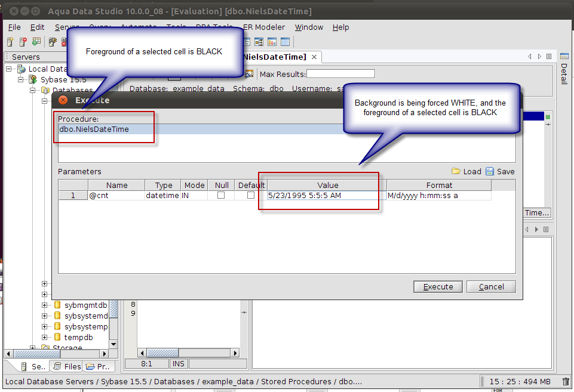
Task: Click the sybsystemprocs database cylinder icon
Action: coord(57,326)
